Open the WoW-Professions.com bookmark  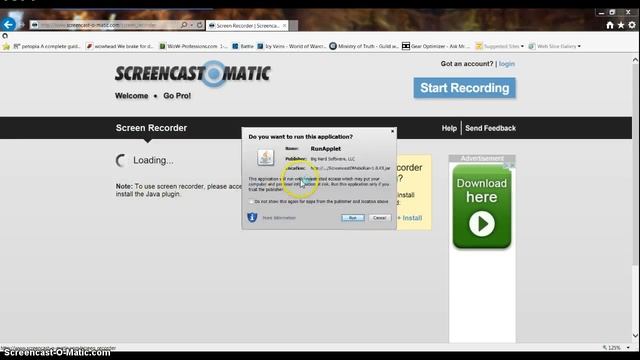193,46
